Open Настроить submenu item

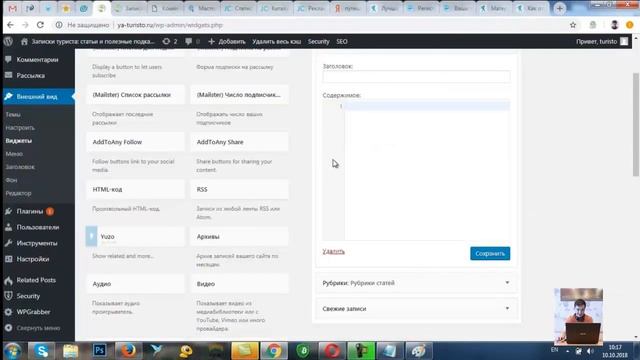pyautogui.click(x=20, y=128)
